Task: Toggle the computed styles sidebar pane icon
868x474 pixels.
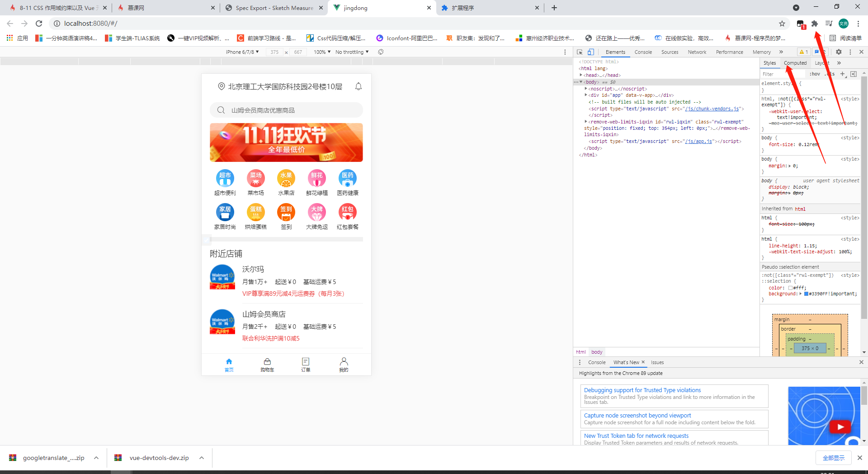Action: tap(853, 74)
